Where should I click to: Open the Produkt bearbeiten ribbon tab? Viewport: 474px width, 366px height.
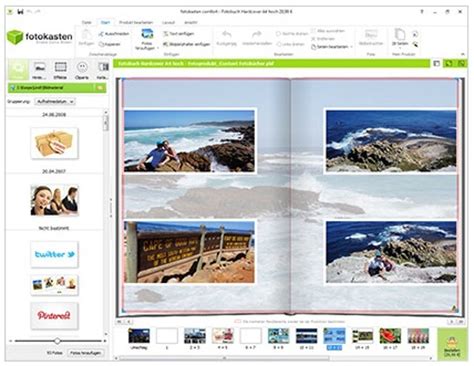coord(136,22)
